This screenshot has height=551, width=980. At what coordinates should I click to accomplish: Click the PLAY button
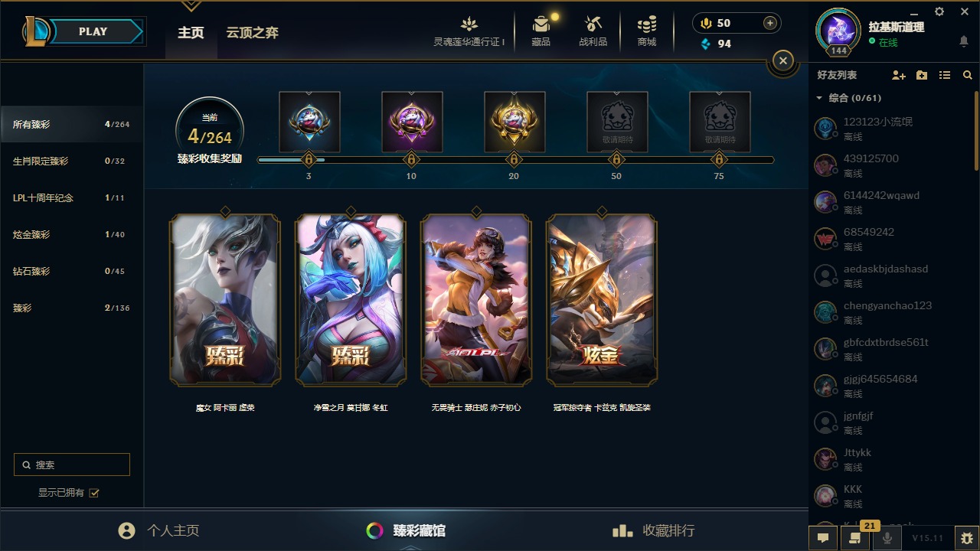(93, 31)
